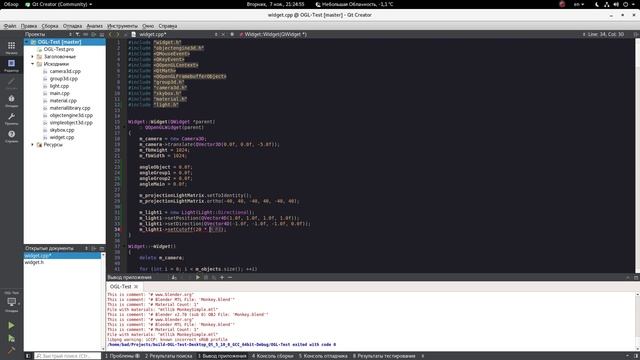This screenshot has width=640, height=360.
Task: Select main.cpp in the project tree
Action: point(60,93)
